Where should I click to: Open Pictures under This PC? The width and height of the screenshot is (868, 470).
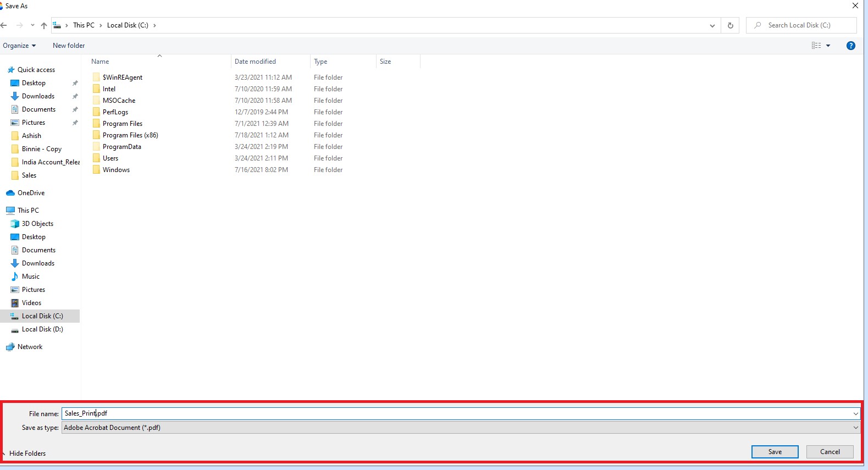34,290
